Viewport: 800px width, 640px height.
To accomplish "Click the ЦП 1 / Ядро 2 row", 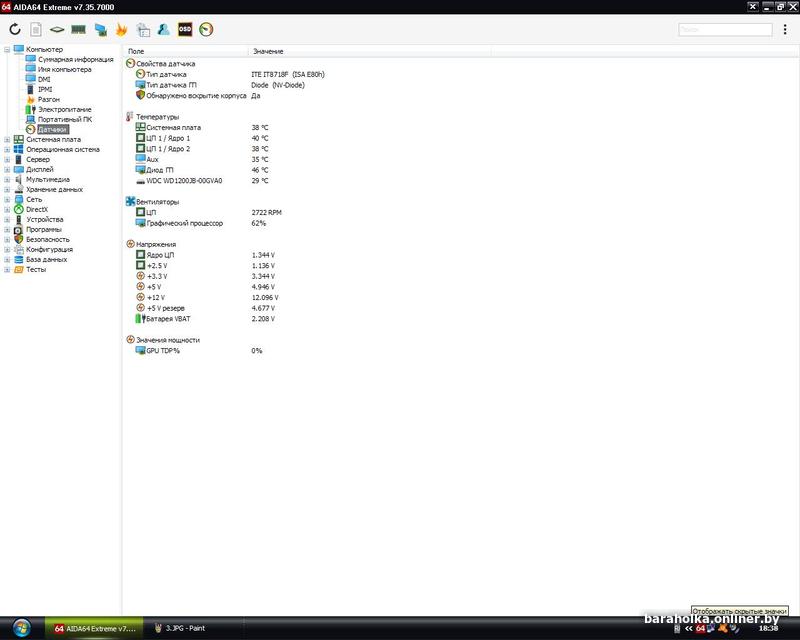I will (202, 149).
